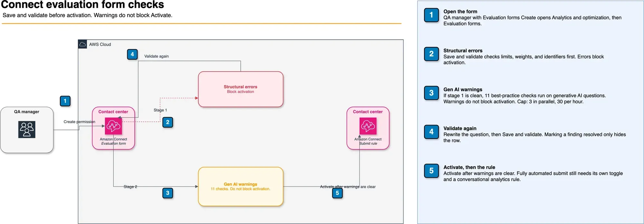This screenshot has height=224, width=644.
Task: Click the 'QA manager' heading text
Action: tap(27, 112)
